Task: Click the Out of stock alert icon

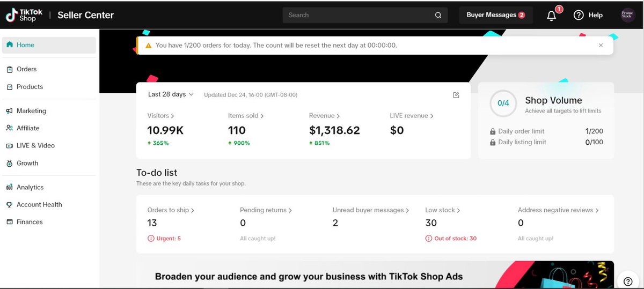Action: click(428, 239)
